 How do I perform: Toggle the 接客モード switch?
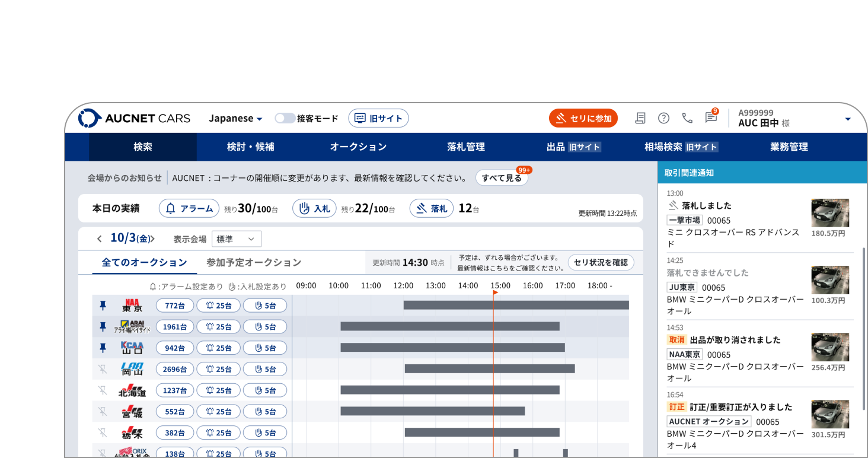coord(285,119)
